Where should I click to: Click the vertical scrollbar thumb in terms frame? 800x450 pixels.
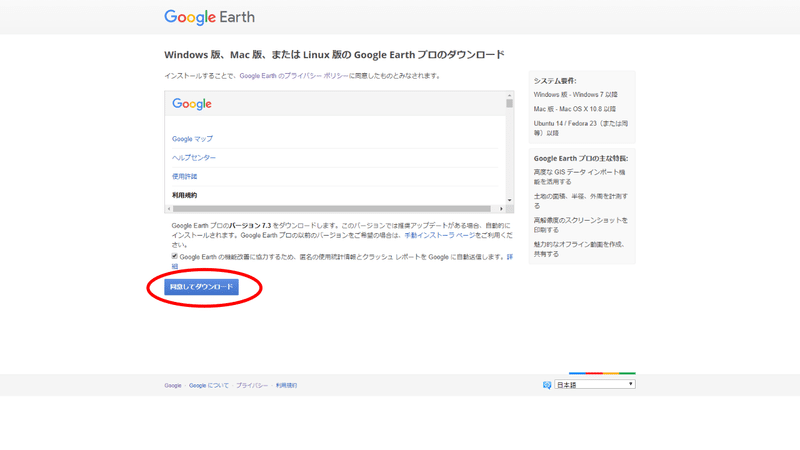coord(509,104)
